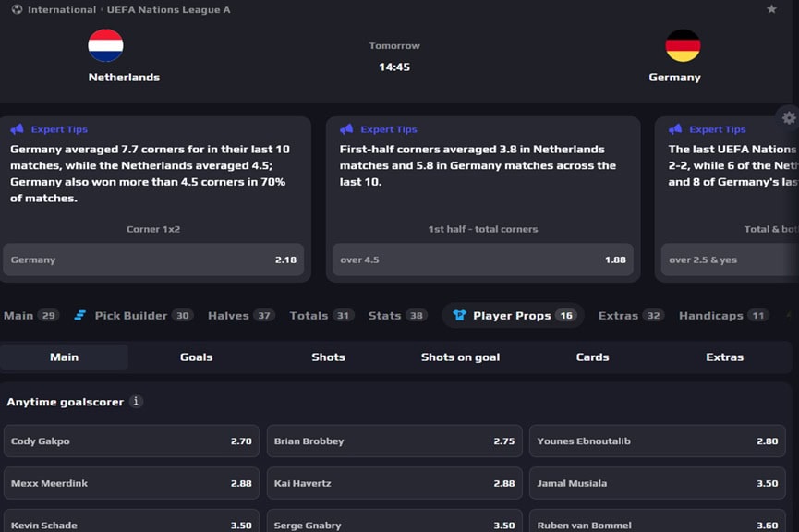Bet on Jamal Musiala to score at 3.50
This screenshot has height=532, width=799.
[x=658, y=483]
